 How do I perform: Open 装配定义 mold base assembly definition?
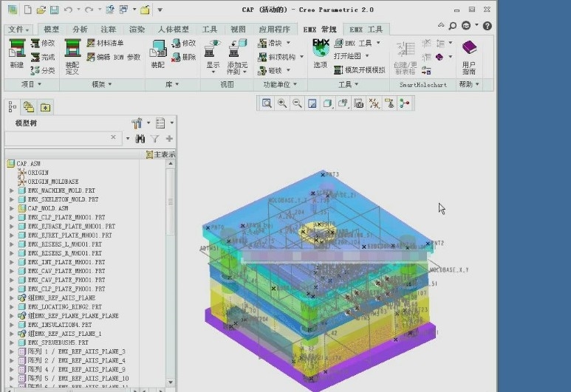click(x=72, y=56)
